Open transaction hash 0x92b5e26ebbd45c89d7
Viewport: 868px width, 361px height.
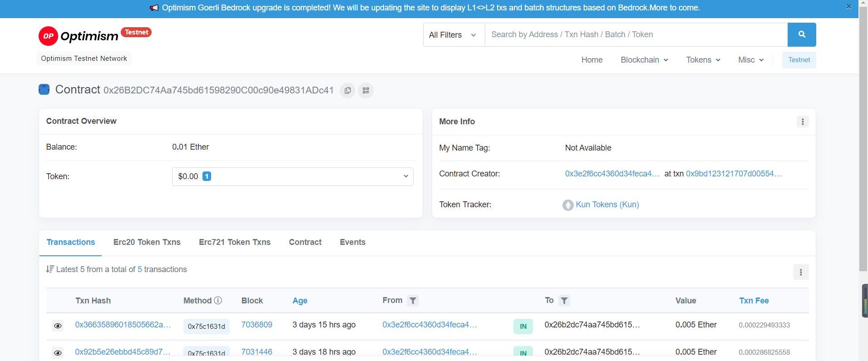coord(123,352)
